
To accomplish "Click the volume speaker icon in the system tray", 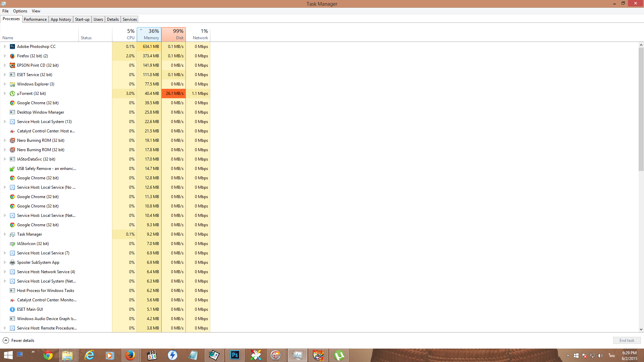I will 600,356.
